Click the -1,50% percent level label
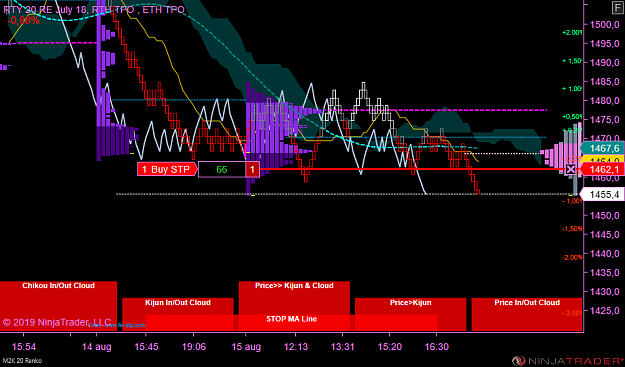 tap(572, 229)
